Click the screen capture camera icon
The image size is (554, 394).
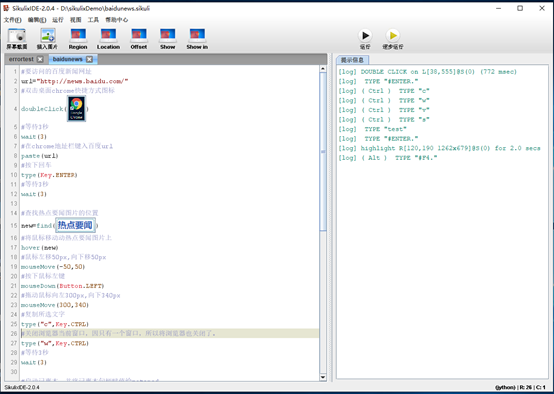(17, 36)
